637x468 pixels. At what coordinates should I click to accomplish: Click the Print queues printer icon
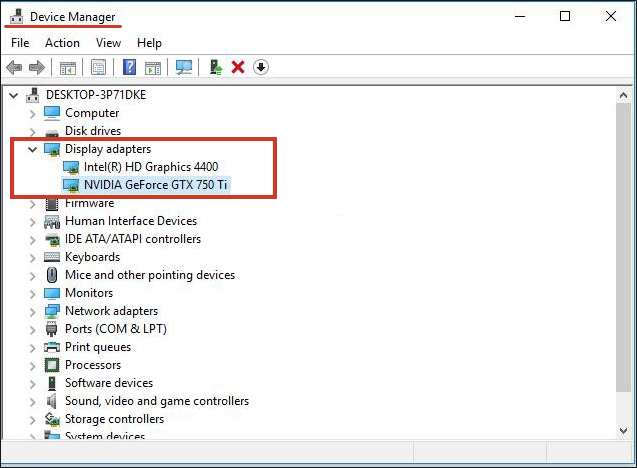click(52, 347)
